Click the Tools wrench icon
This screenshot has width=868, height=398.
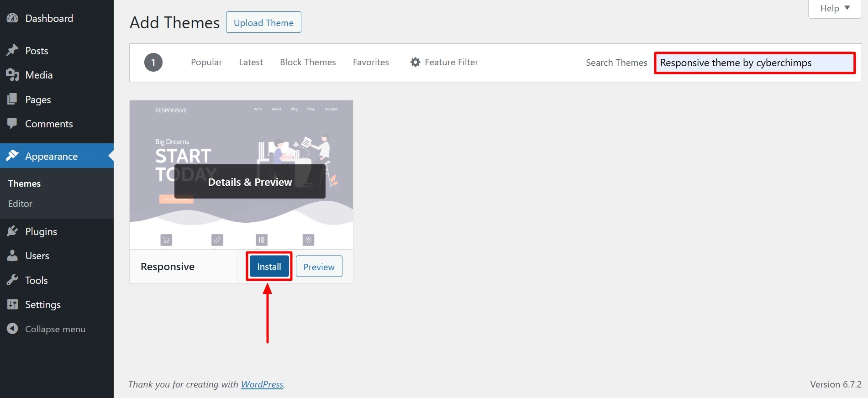pos(12,280)
